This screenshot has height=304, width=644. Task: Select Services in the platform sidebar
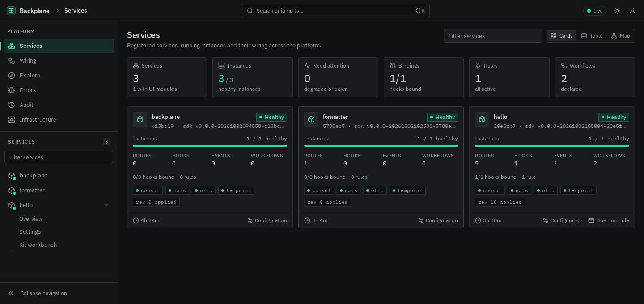pos(59,46)
